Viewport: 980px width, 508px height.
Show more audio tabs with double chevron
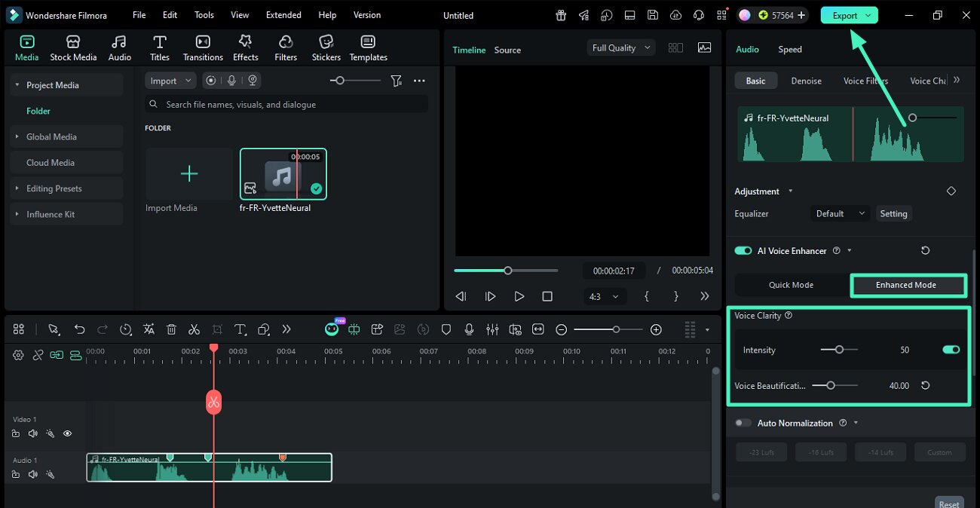coord(956,80)
